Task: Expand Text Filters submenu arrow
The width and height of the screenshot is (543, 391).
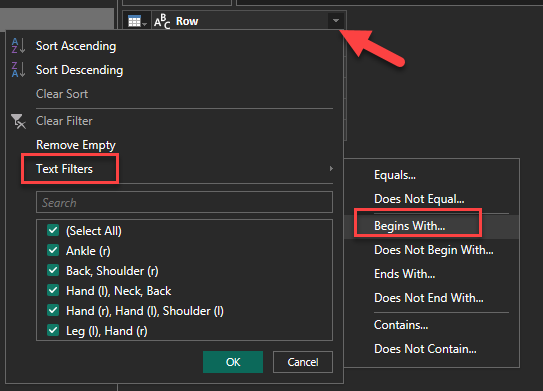Action: click(x=331, y=169)
